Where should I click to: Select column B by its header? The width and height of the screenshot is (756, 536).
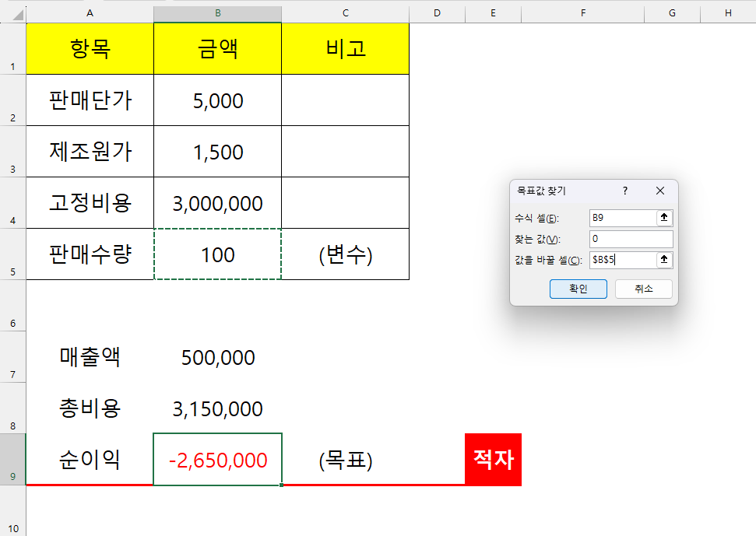click(x=217, y=12)
